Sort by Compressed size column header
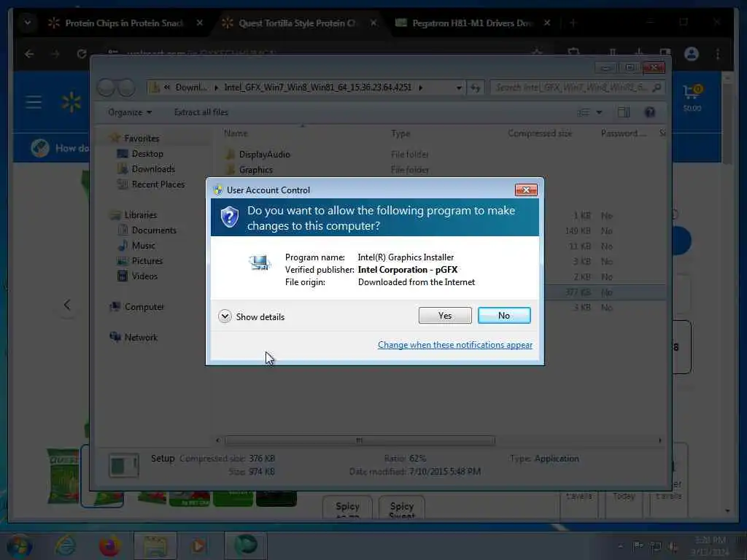The image size is (747, 560). click(x=540, y=133)
